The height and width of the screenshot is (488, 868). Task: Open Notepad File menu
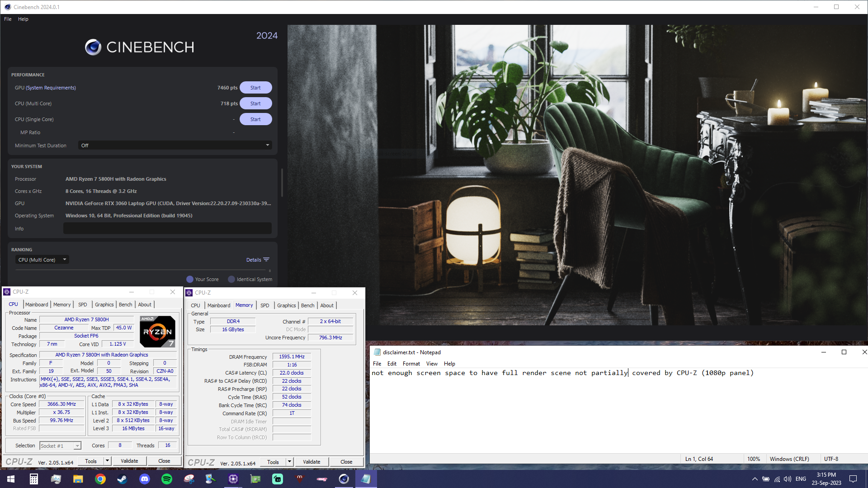[377, 364]
